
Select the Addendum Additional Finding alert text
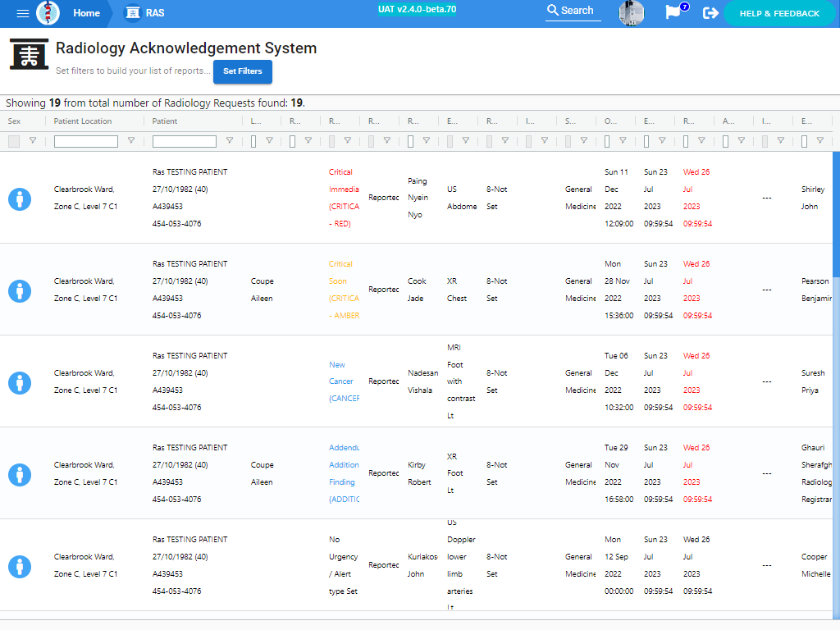pyautogui.click(x=344, y=473)
